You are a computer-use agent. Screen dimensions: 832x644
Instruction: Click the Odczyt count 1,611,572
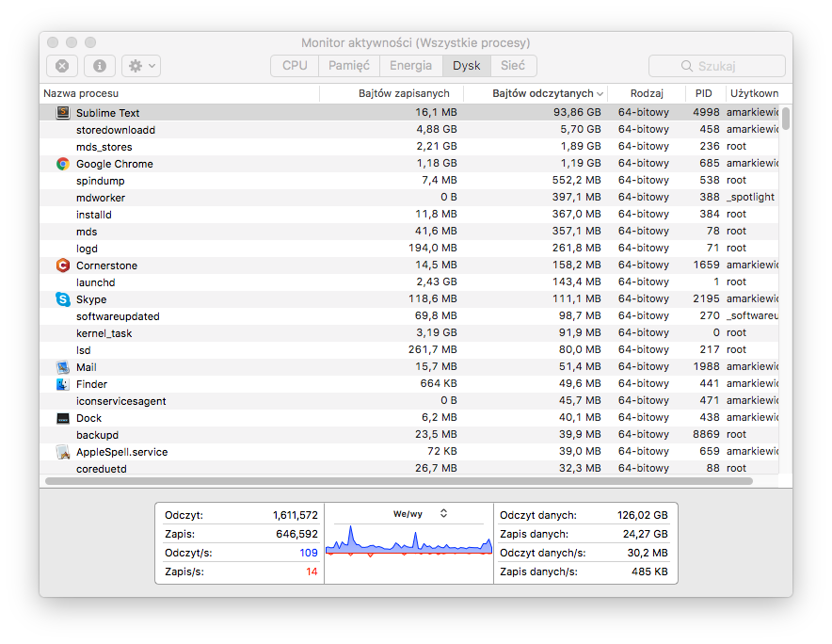[x=295, y=515]
